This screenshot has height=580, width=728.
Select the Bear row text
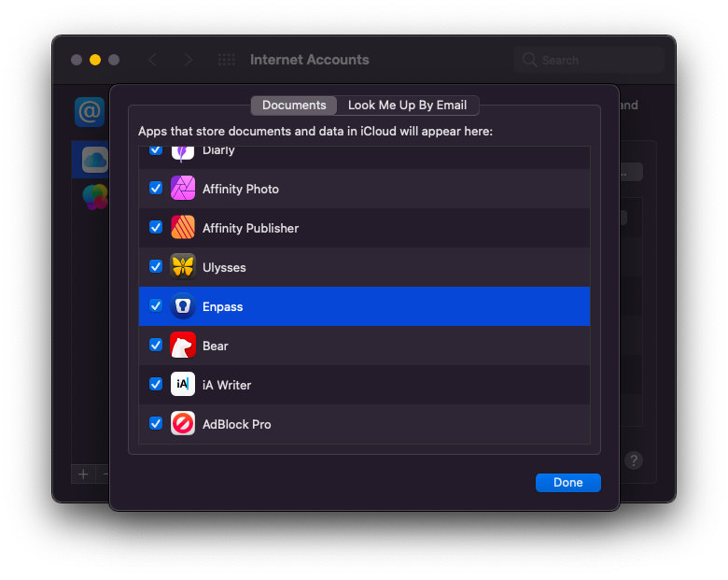coord(215,346)
